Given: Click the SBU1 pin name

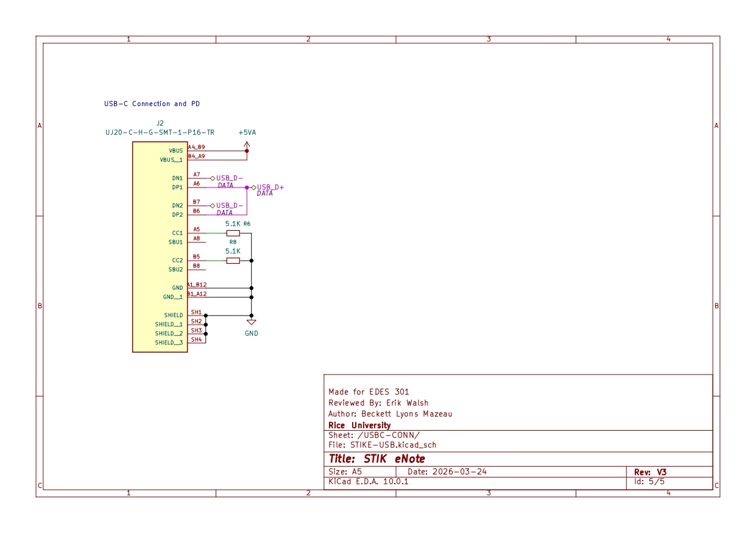Looking at the screenshot, I should pyautogui.click(x=176, y=242).
